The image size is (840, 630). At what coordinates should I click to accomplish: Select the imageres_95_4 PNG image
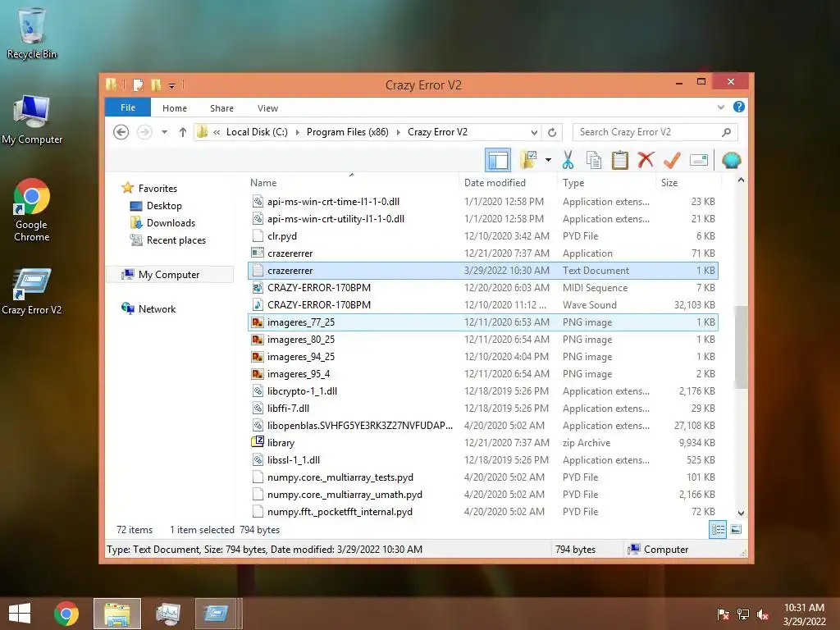click(482, 374)
